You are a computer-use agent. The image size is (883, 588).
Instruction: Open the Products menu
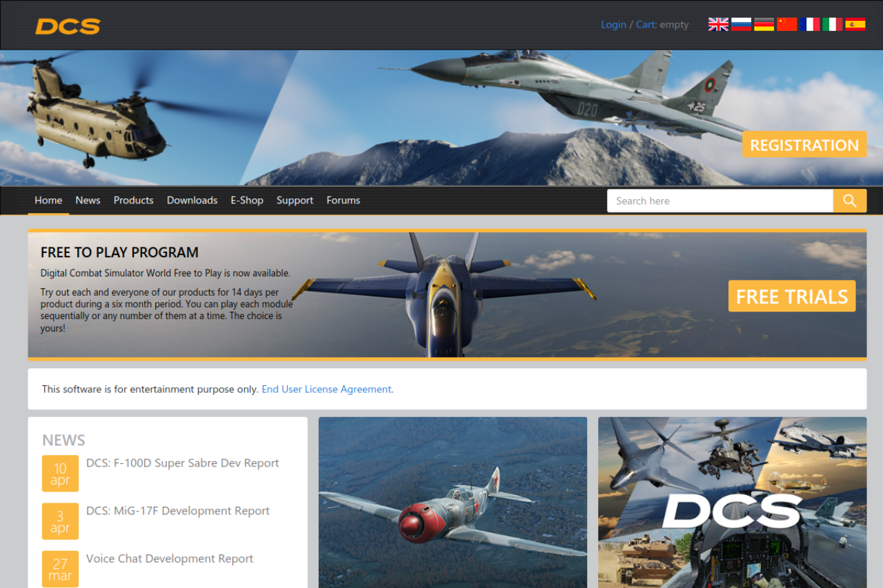133,201
